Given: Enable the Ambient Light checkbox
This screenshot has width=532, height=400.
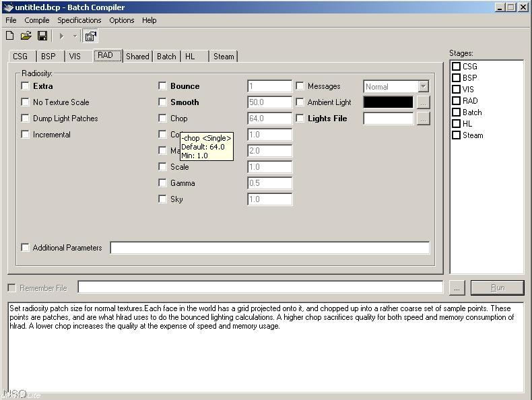Looking at the screenshot, I should 300,102.
